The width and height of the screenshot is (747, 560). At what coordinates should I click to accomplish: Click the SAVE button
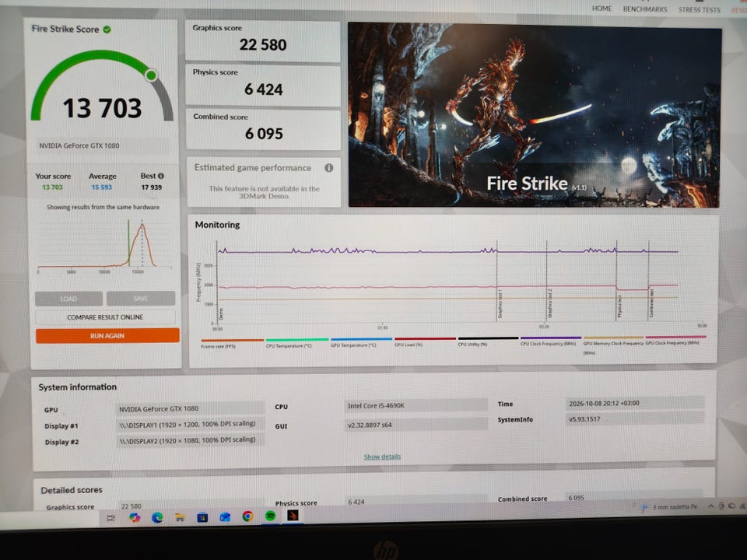141,298
